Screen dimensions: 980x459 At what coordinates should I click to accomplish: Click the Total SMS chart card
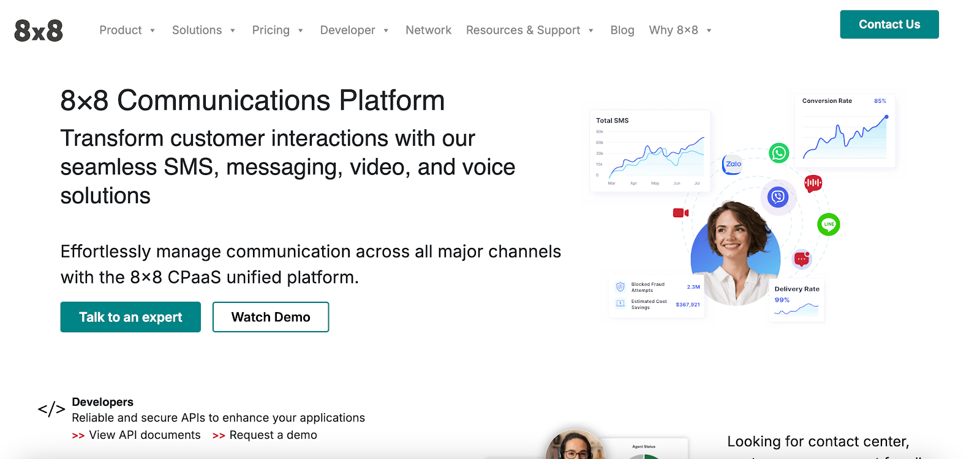point(650,151)
